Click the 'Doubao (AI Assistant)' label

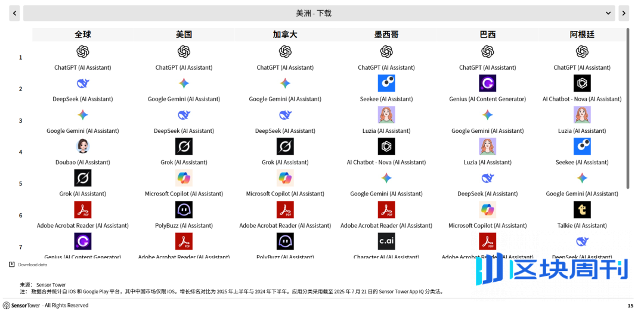[82, 162]
